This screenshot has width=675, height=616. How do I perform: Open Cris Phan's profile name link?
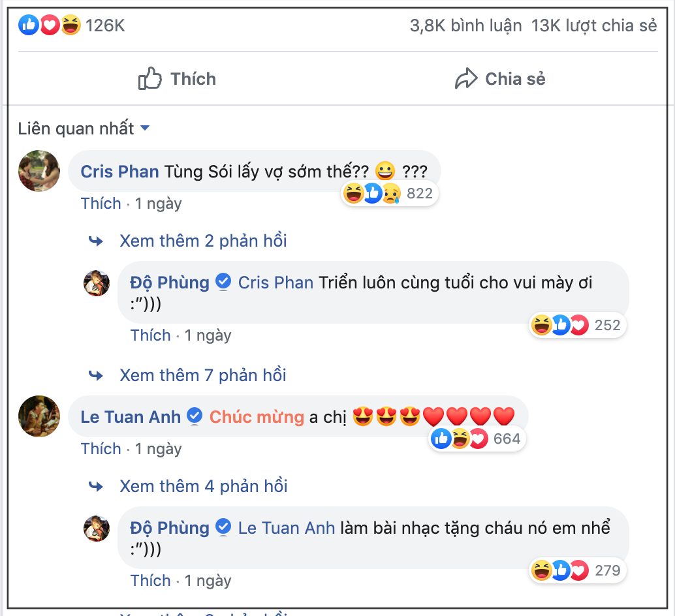tap(119, 172)
